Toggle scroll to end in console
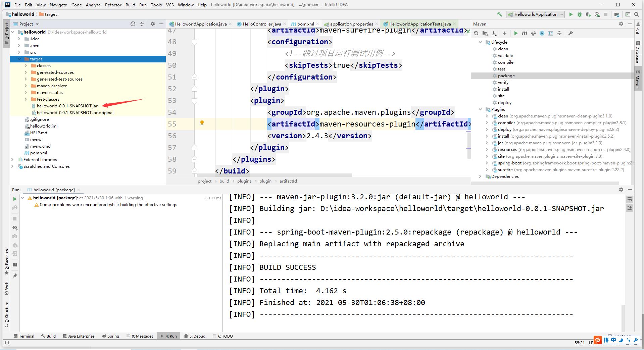644x350 pixels. point(630,208)
